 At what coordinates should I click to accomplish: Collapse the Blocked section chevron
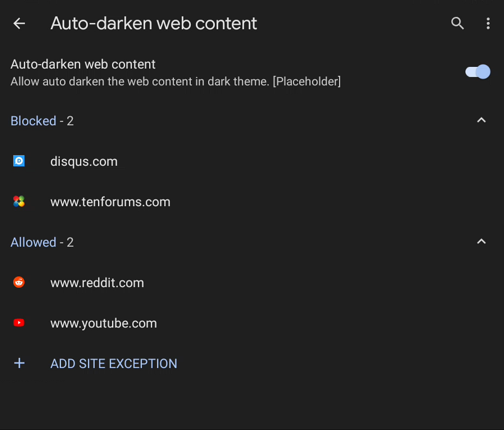481,120
